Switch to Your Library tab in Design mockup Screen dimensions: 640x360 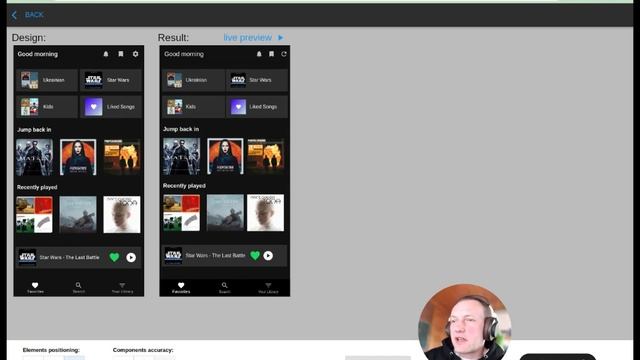click(x=122, y=288)
